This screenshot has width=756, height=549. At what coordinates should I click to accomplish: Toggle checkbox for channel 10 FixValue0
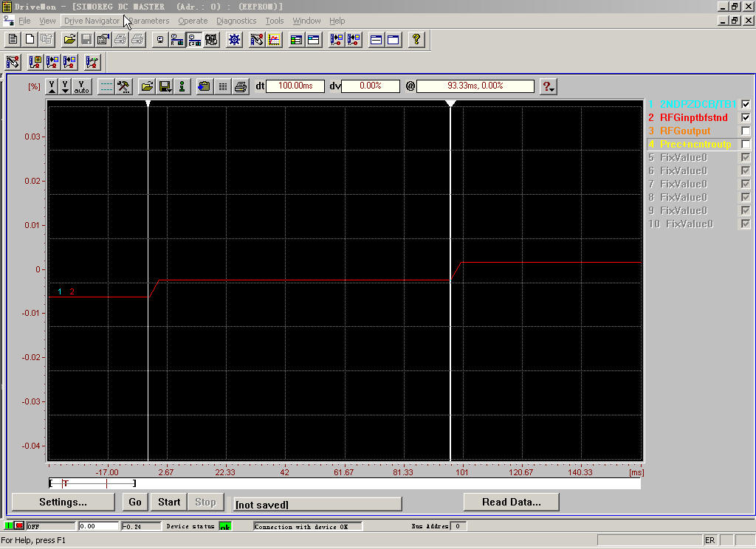click(x=746, y=224)
